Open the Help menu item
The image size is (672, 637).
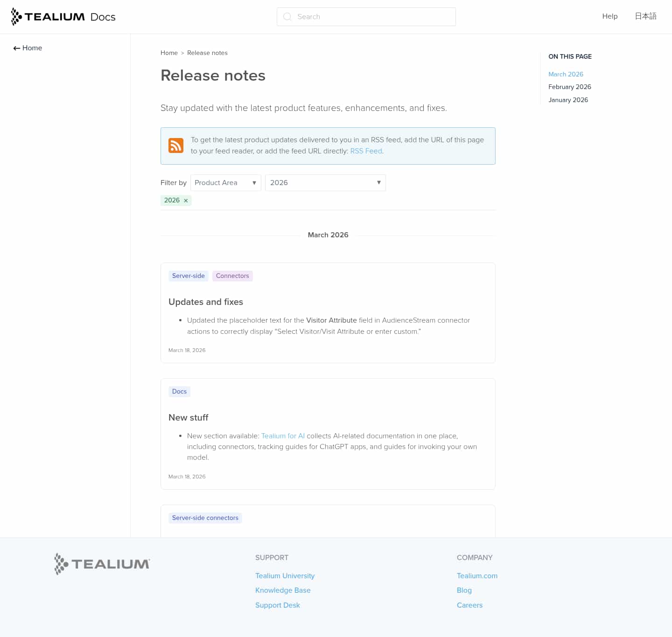click(609, 16)
